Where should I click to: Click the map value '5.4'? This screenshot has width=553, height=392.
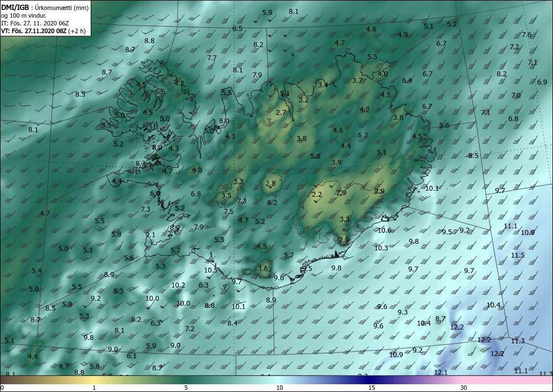point(36,271)
